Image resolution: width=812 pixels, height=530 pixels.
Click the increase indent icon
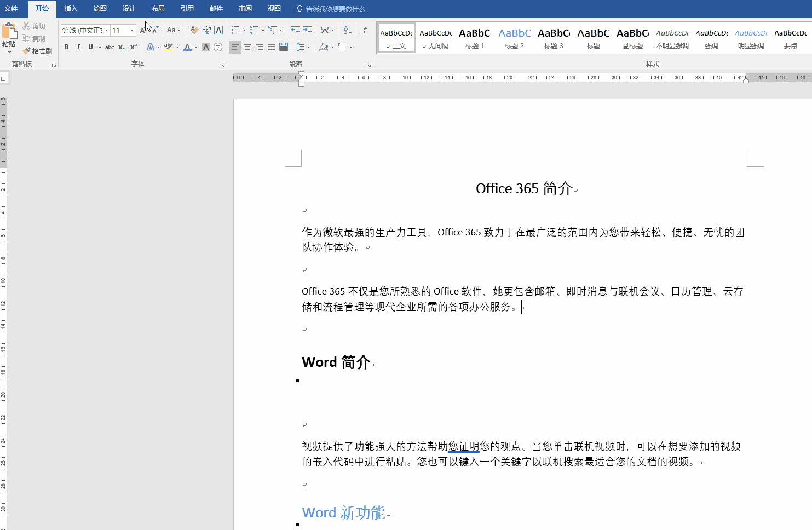(308, 30)
